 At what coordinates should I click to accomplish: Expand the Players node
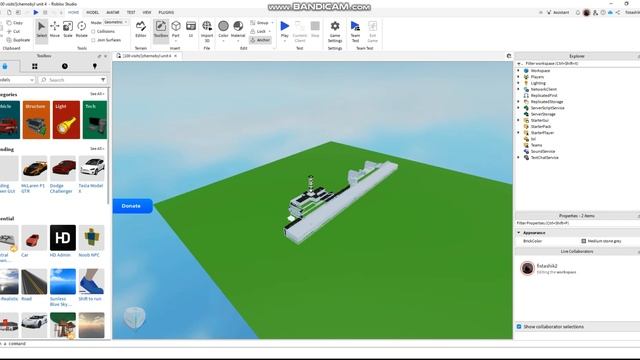pos(518,77)
